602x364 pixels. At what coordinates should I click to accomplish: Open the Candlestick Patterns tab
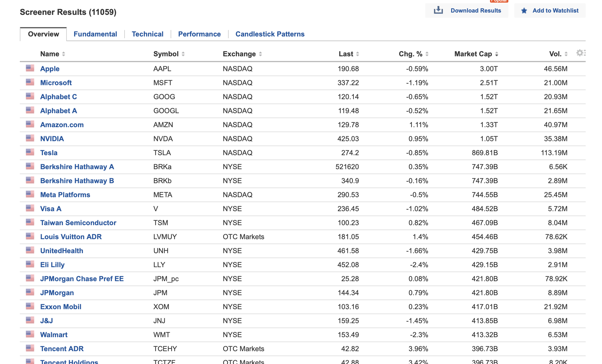[x=270, y=34]
